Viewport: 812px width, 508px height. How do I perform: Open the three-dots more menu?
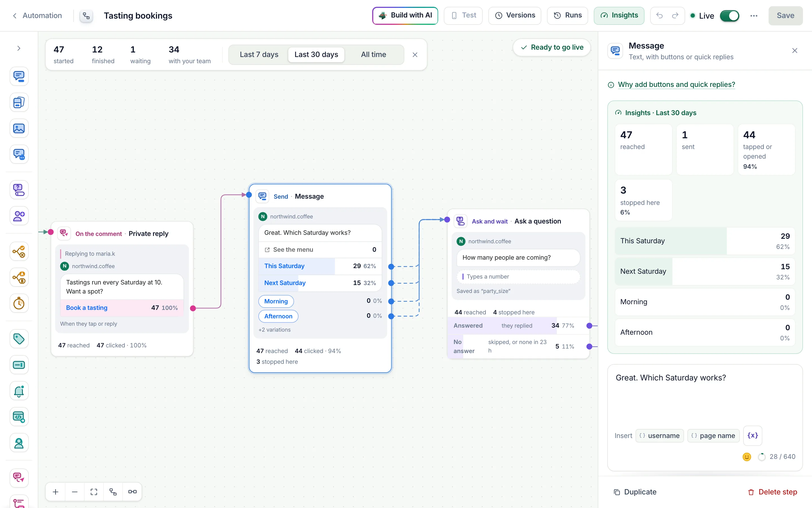754,16
